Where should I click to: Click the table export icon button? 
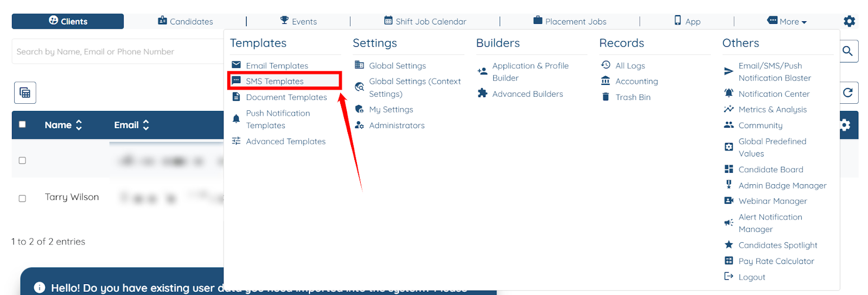click(x=25, y=92)
